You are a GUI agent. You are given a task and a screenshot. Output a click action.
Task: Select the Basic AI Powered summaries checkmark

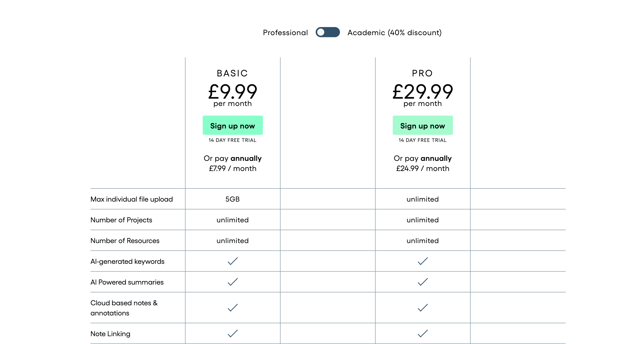click(233, 282)
